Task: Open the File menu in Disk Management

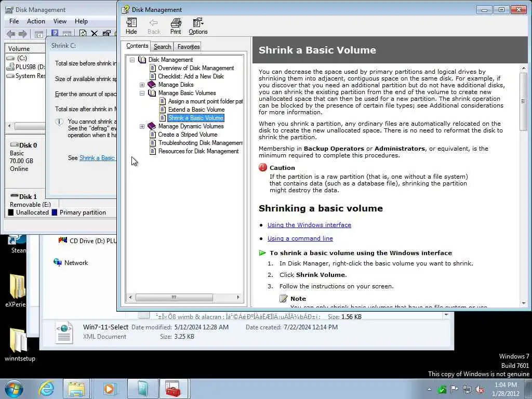Action: point(14,21)
